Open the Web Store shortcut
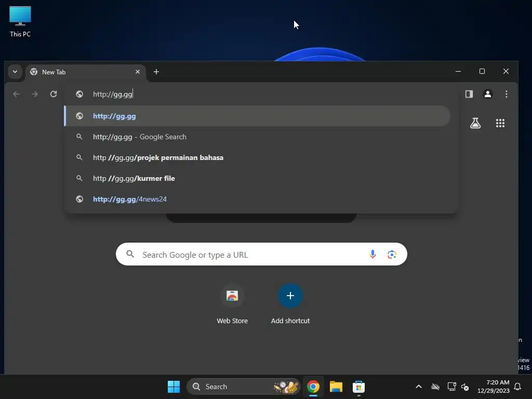This screenshot has width=532, height=399. (x=232, y=304)
